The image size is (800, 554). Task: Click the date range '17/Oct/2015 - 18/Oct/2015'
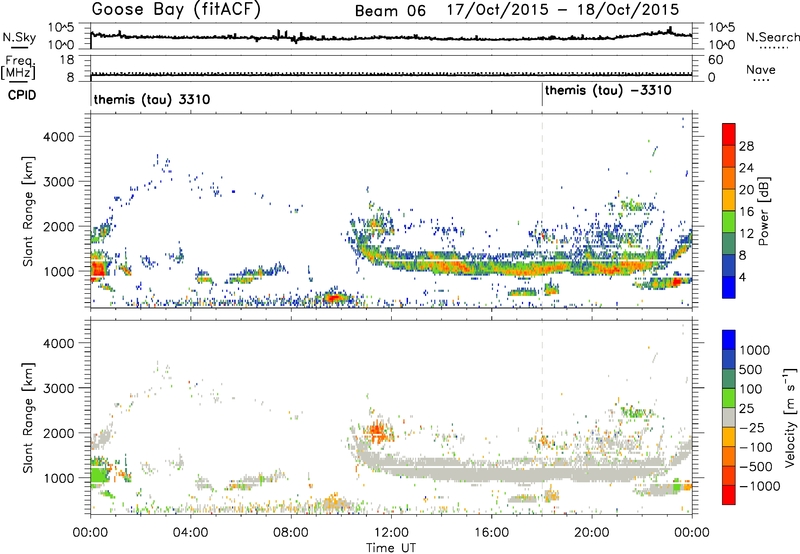pyautogui.click(x=563, y=10)
